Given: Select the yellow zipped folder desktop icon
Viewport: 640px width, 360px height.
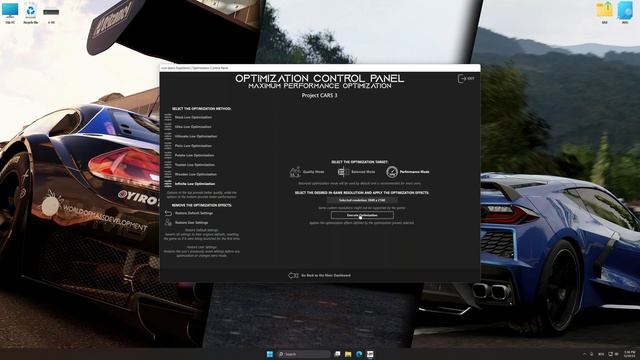Looking at the screenshot, I should [x=604, y=12].
